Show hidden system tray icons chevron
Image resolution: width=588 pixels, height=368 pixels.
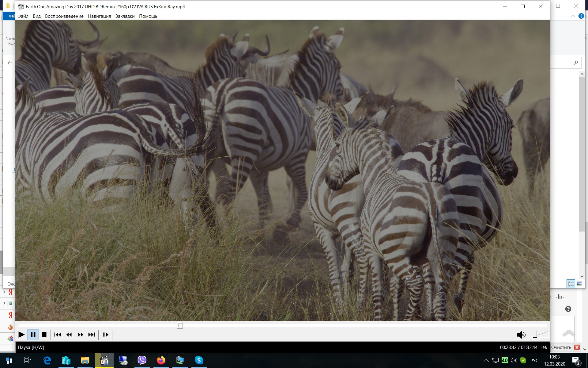click(x=486, y=360)
